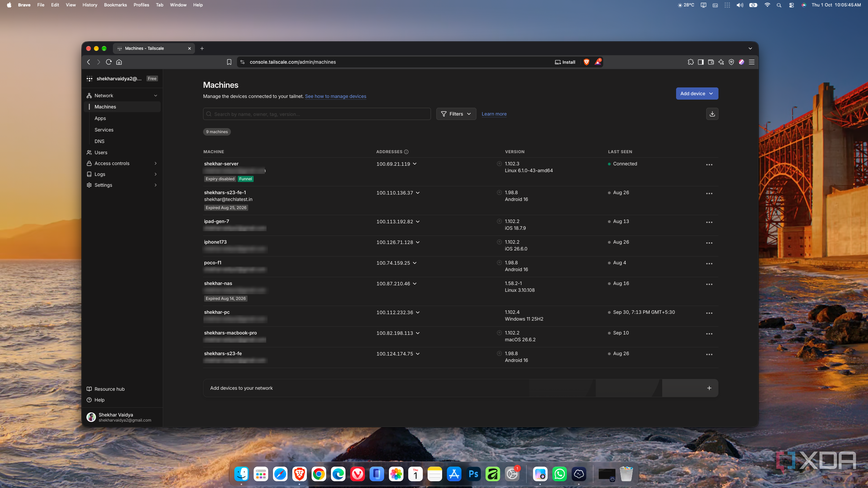Viewport: 868px width, 488px height.
Task: Open the Resource hub link
Action: pos(110,389)
